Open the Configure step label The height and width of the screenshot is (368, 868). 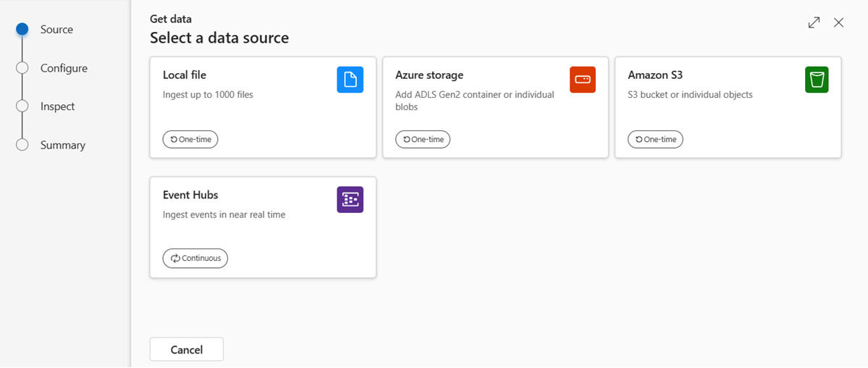coord(64,68)
